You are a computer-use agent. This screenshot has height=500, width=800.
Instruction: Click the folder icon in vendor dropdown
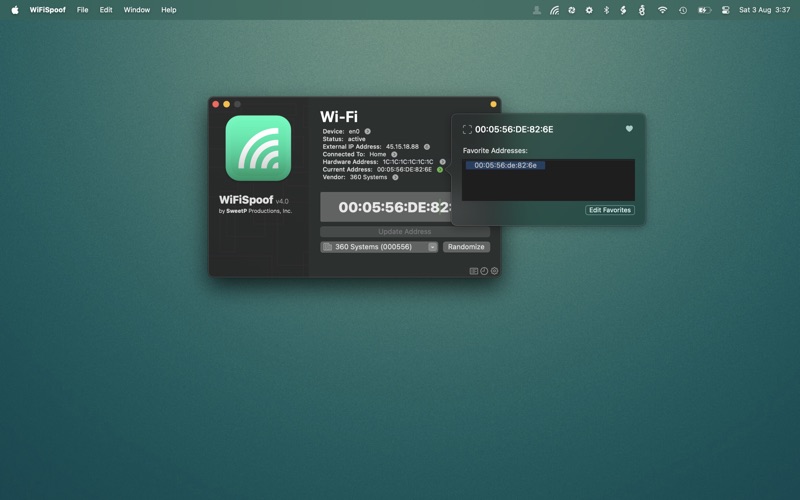tap(328, 247)
